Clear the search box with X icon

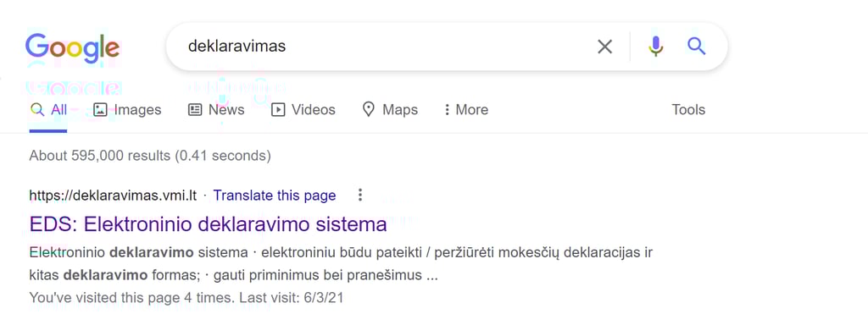(605, 47)
